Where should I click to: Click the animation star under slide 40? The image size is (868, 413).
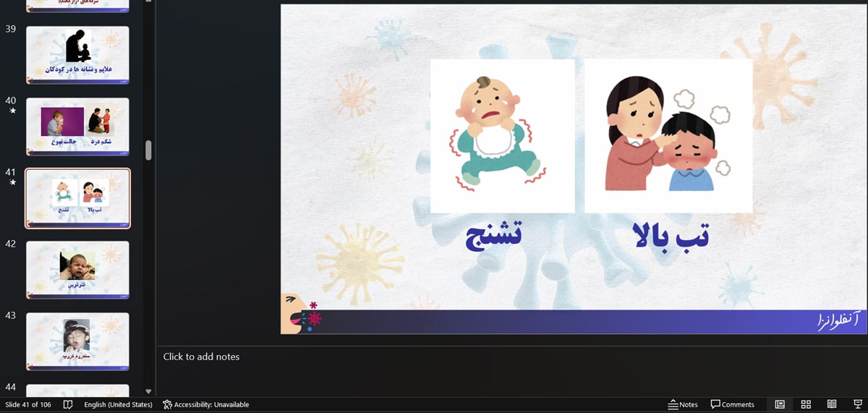pyautogui.click(x=12, y=111)
